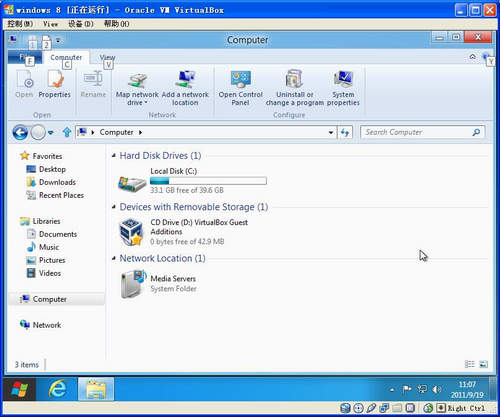Viewport: 500px width, 417px height.
Task: Select the Computer ribbon tab
Action: tap(66, 57)
